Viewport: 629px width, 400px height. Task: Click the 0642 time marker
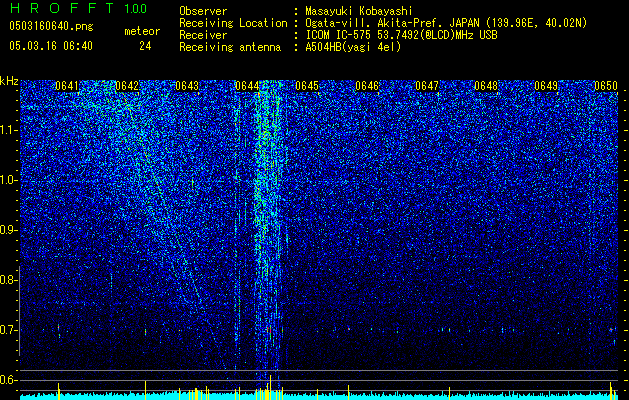[127, 86]
